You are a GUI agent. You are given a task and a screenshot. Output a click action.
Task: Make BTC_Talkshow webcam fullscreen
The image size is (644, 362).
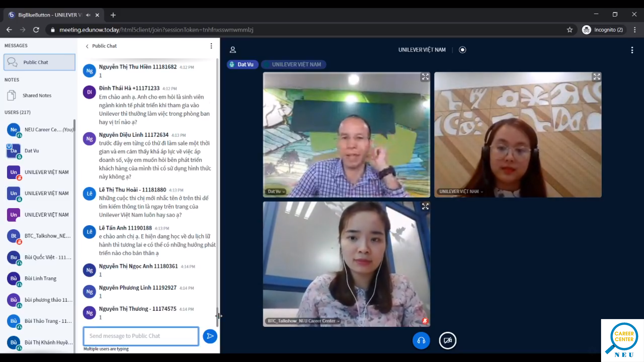(425, 206)
